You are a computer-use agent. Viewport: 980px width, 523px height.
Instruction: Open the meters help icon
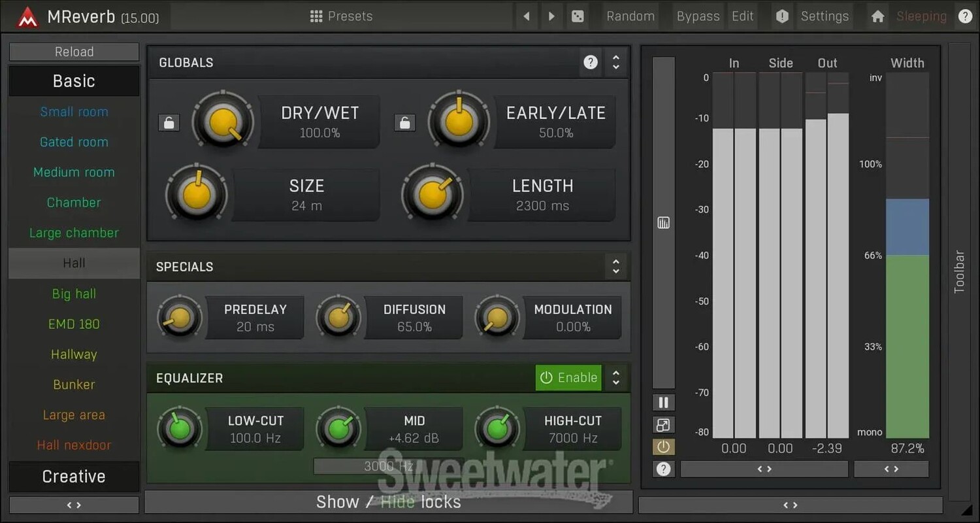(x=663, y=469)
